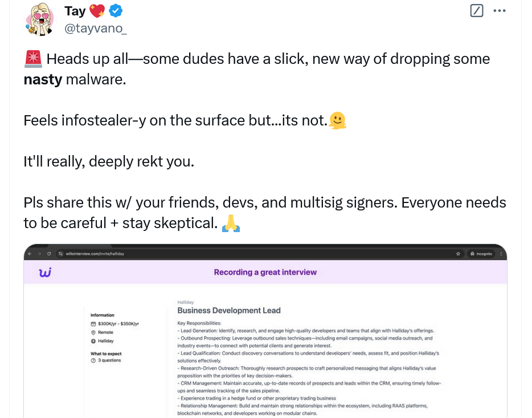The width and height of the screenshot is (532, 418).
Task: Click the browser back arrow in the screenshot
Action: pos(31,253)
